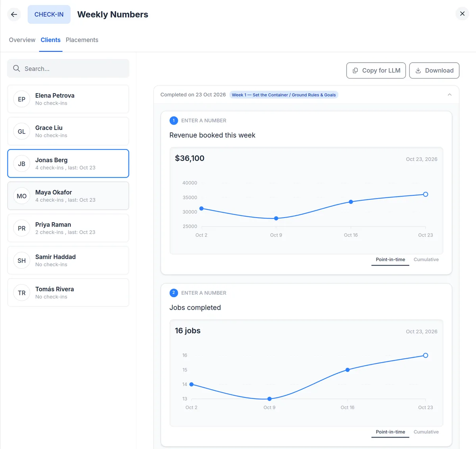Click the back arrow icon
This screenshot has width=476, height=449.
pos(14,14)
